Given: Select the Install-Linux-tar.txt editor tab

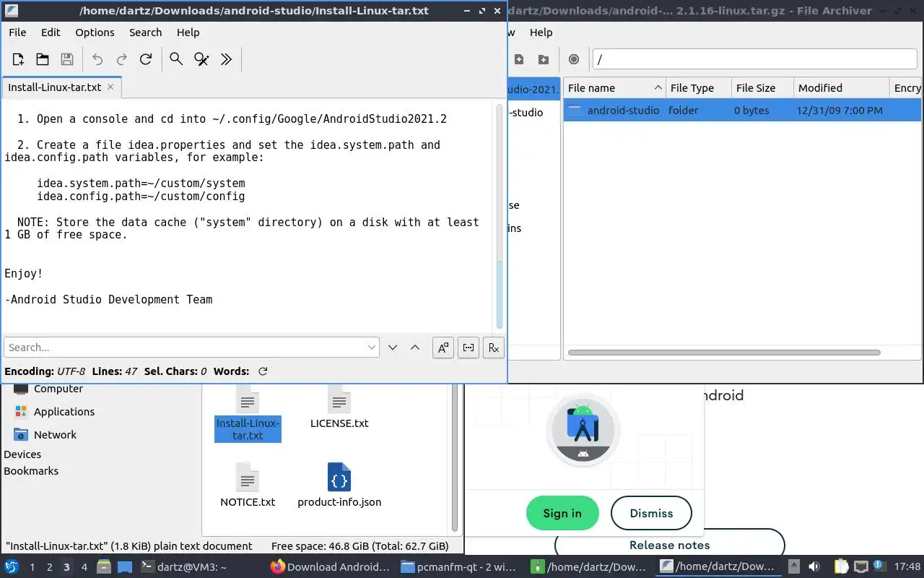Looking at the screenshot, I should pyautogui.click(x=61, y=87).
